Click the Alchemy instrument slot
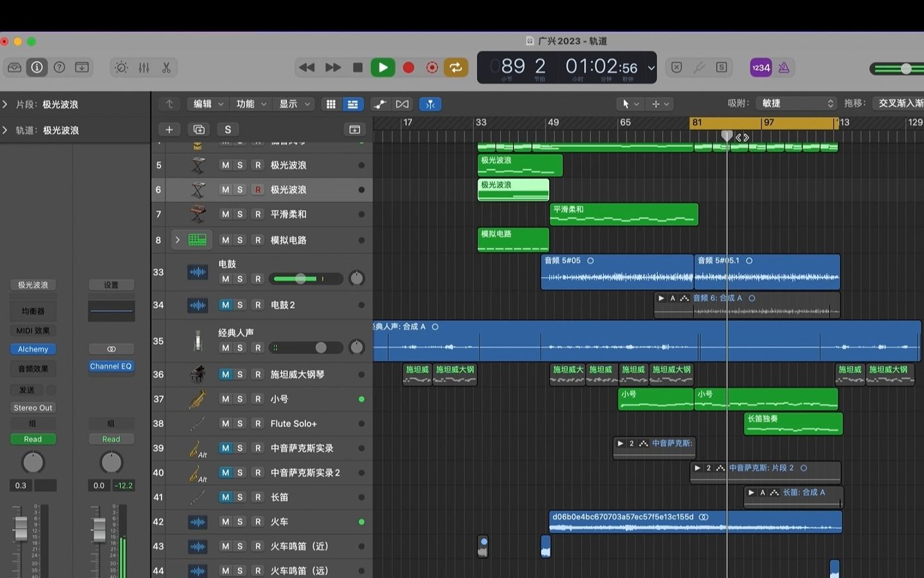Image resolution: width=924 pixels, height=578 pixels. [33, 349]
